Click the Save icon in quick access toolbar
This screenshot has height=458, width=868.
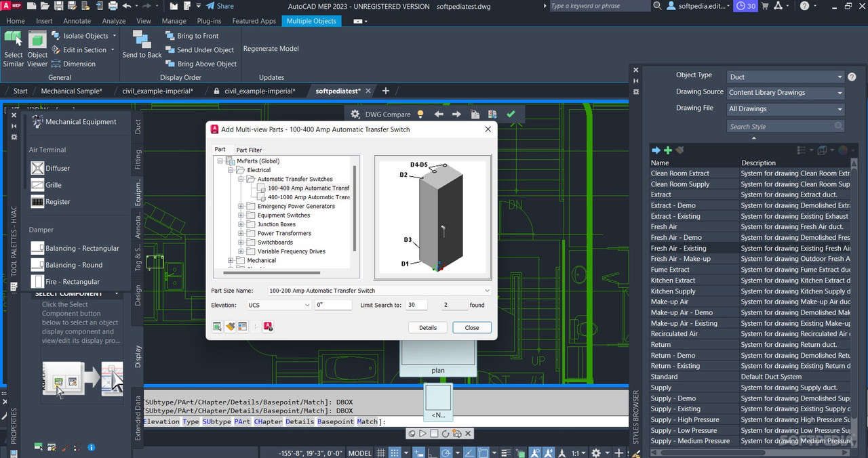click(x=58, y=6)
